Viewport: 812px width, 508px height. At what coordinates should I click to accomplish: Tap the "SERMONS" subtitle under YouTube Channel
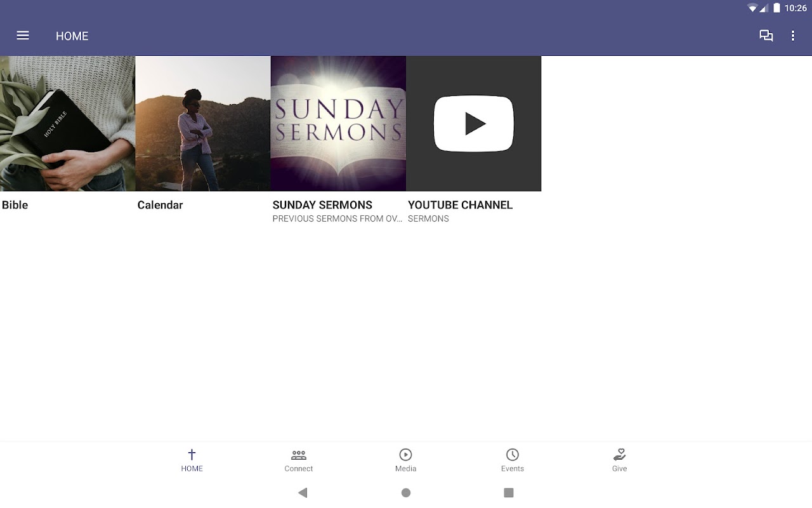pyautogui.click(x=428, y=218)
